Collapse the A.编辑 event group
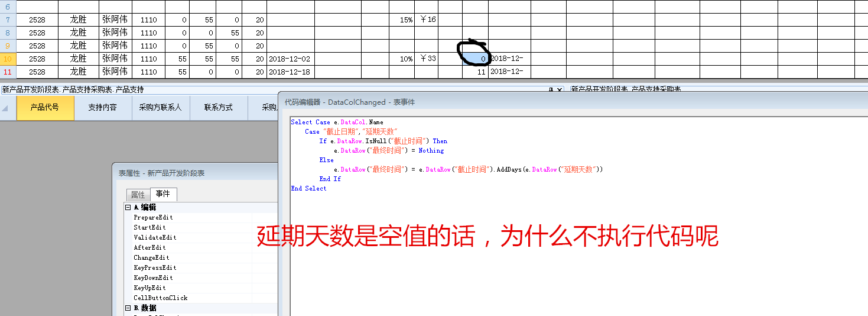 tap(128, 208)
